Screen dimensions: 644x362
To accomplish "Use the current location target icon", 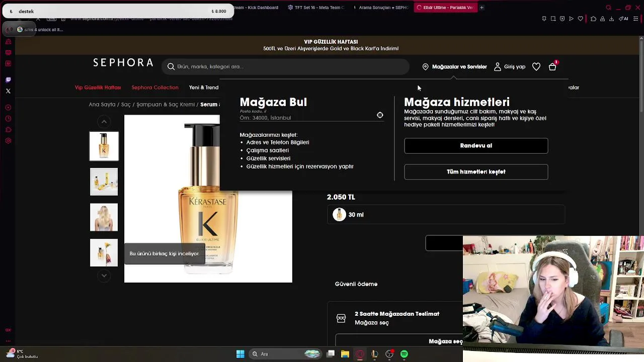I will pyautogui.click(x=380, y=115).
